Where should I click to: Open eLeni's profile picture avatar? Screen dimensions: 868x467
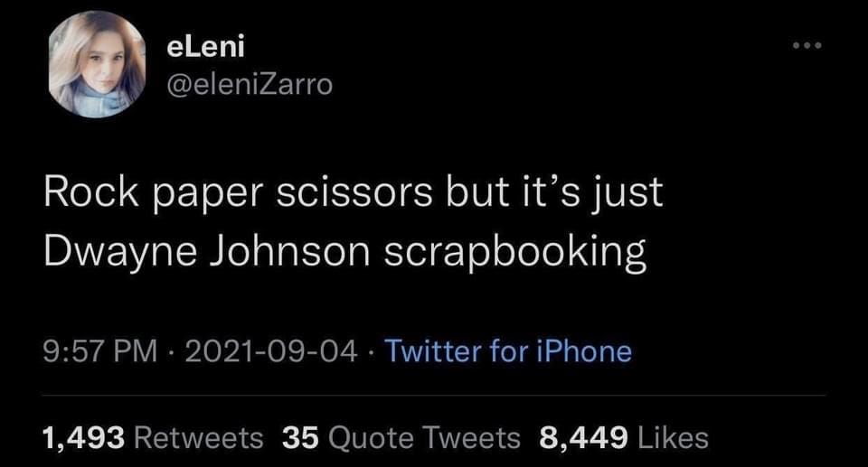[98, 64]
